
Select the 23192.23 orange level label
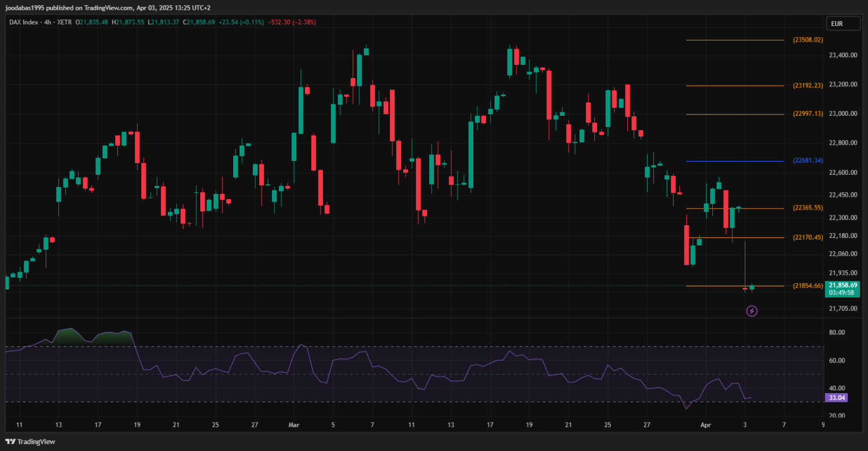(808, 86)
